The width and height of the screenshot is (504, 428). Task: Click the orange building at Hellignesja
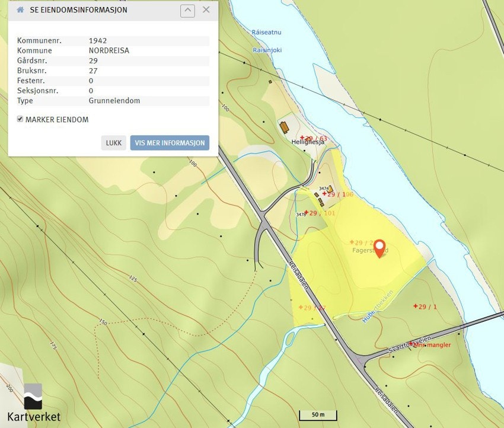coord(285,127)
